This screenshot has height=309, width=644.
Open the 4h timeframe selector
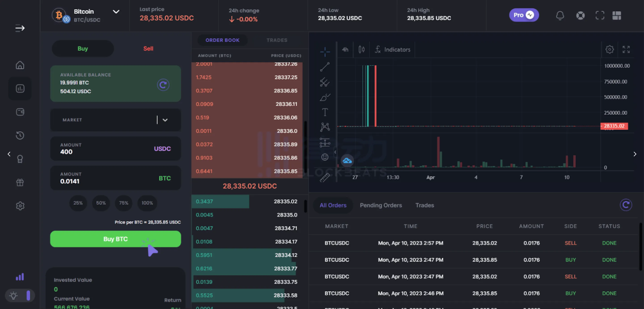345,49
